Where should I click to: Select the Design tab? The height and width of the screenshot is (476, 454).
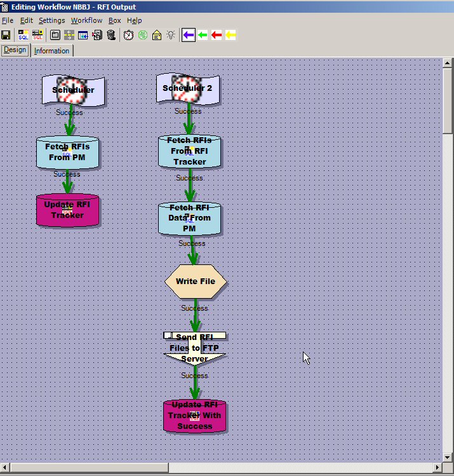[x=15, y=50]
